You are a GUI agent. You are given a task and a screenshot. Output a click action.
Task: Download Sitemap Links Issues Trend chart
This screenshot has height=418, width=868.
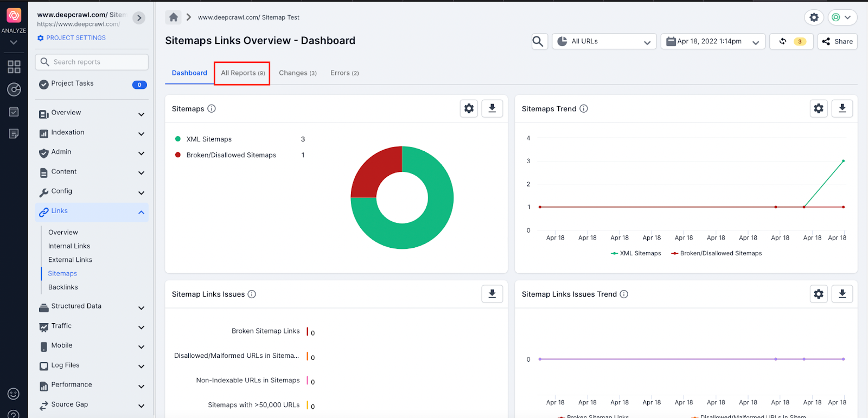coord(842,294)
